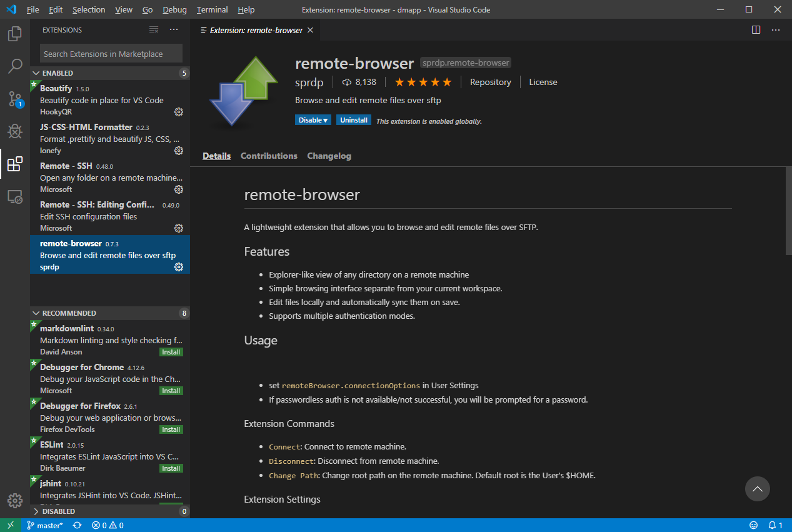
Task: Switch to the Details tab
Action: (x=216, y=156)
